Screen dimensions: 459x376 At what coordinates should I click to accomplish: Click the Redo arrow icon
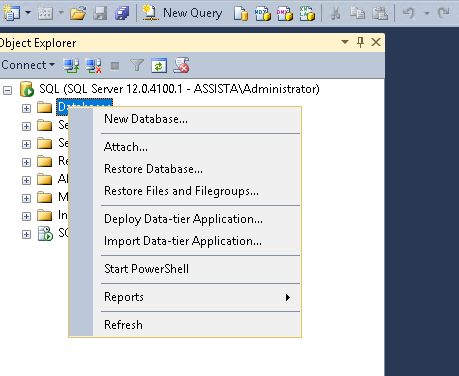(x=443, y=13)
